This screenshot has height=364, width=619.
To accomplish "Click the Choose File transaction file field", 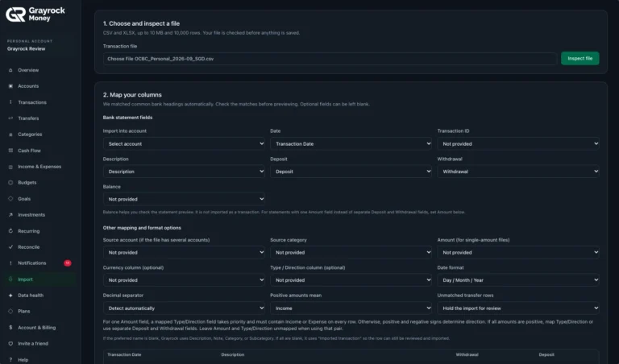I will point(330,59).
